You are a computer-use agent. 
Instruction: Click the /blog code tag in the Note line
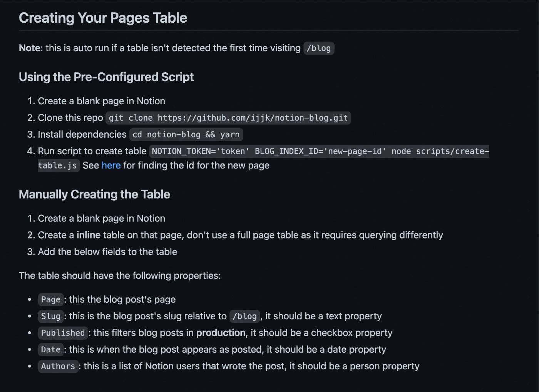click(x=318, y=48)
